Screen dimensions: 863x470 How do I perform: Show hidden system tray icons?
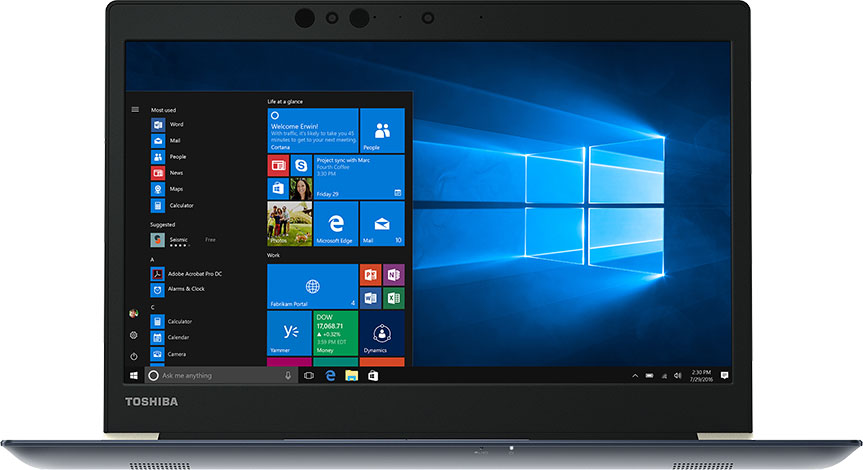(x=635, y=375)
